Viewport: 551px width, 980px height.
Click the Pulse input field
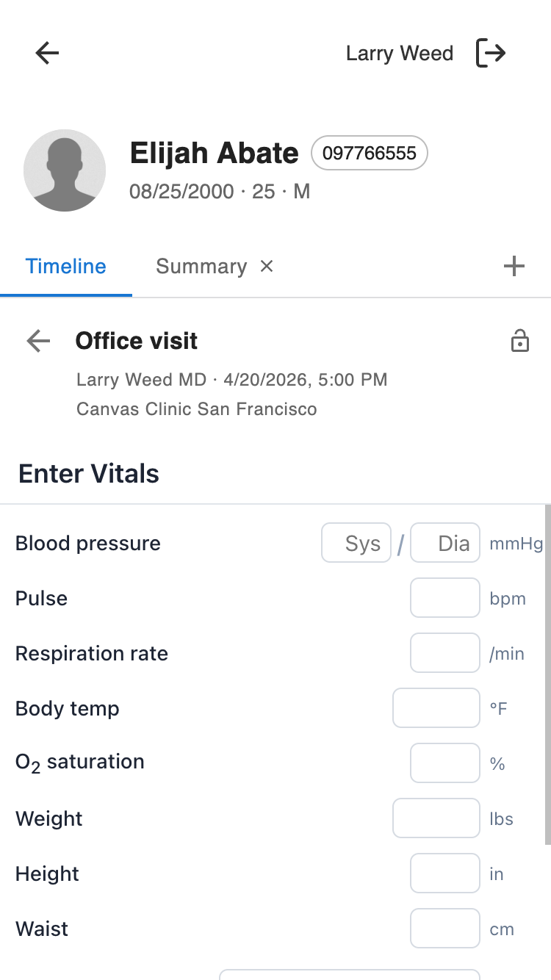coord(445,598)
